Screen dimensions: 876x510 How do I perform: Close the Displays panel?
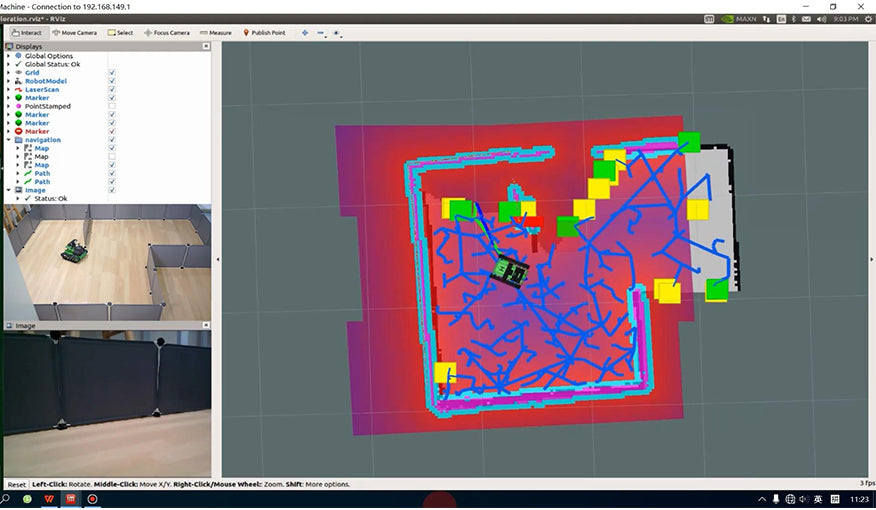[x=206, y=46]
